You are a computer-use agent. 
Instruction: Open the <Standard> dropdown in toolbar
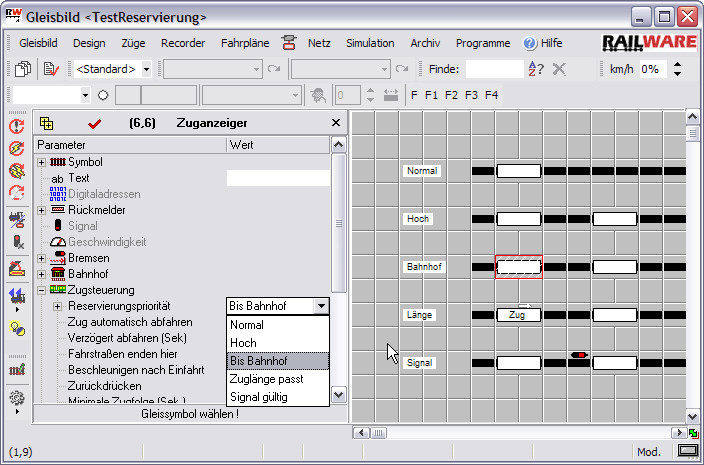click(146, 70)
